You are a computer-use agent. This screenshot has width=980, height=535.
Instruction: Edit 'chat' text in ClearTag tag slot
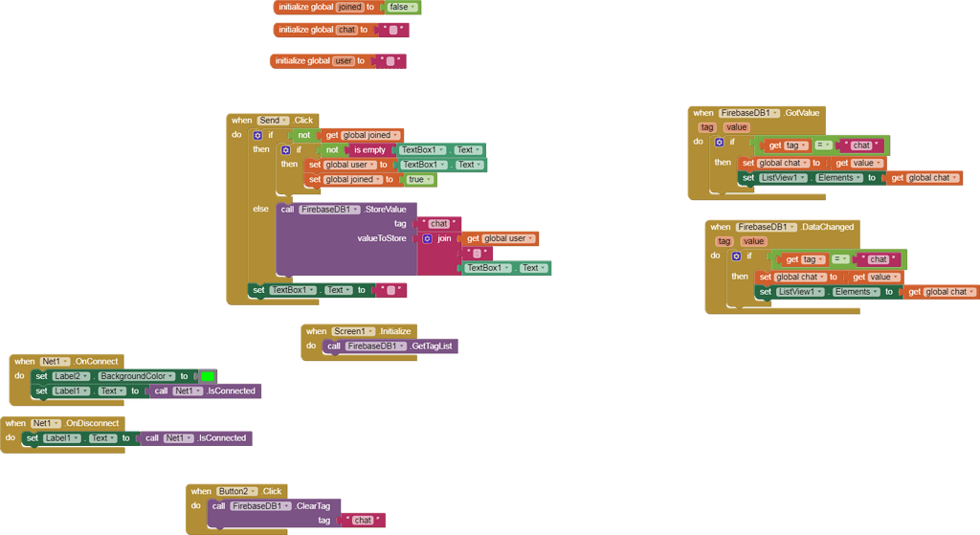click(x=363, y=521)
